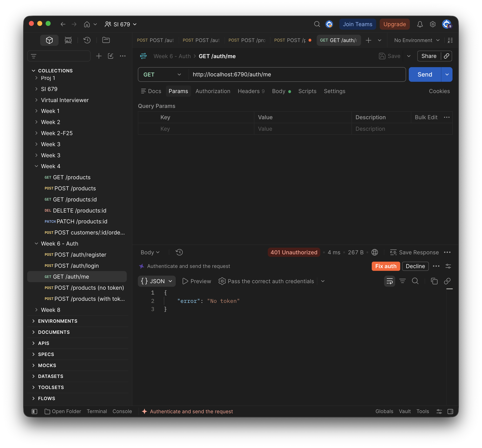Image resolution: width=482 pixels, height=448 pixels.
Task: Open the Console in status bar
Action: point(122,411)
